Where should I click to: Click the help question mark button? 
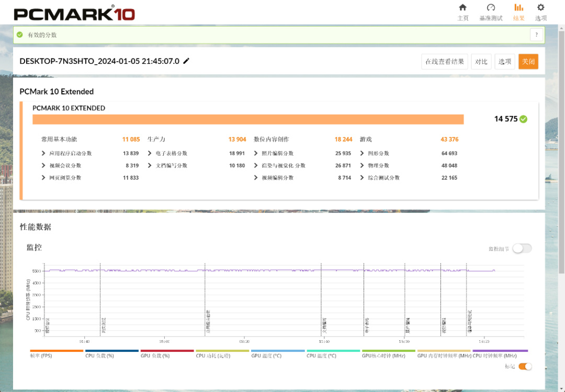536,34
